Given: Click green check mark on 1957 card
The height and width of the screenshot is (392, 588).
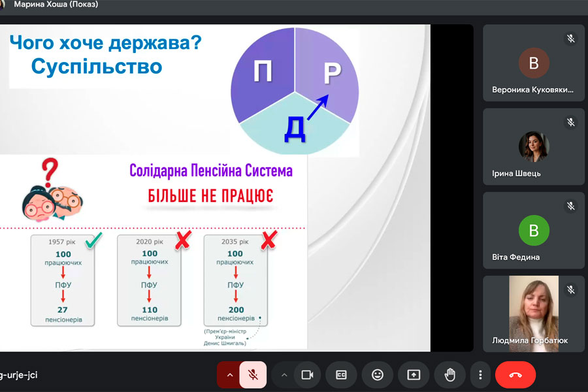Looking at the screenshot, I should [93, 240].
